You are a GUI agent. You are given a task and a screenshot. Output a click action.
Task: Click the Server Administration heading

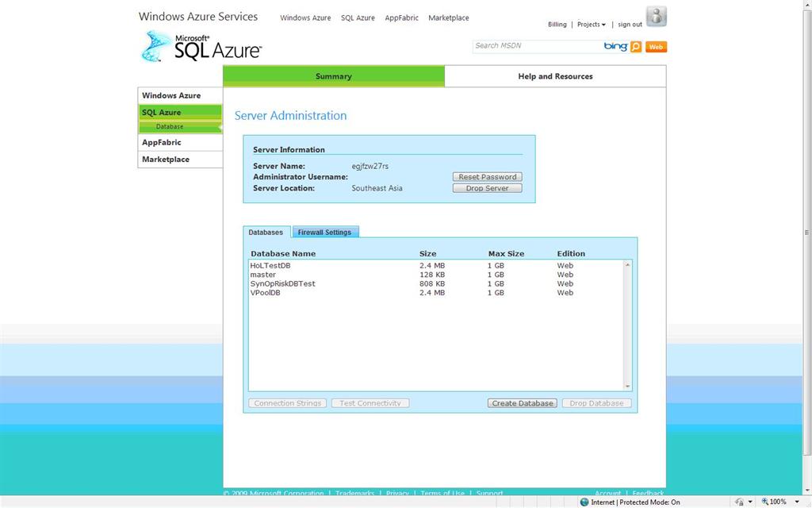pyautogui.click(x=290, y=116)
